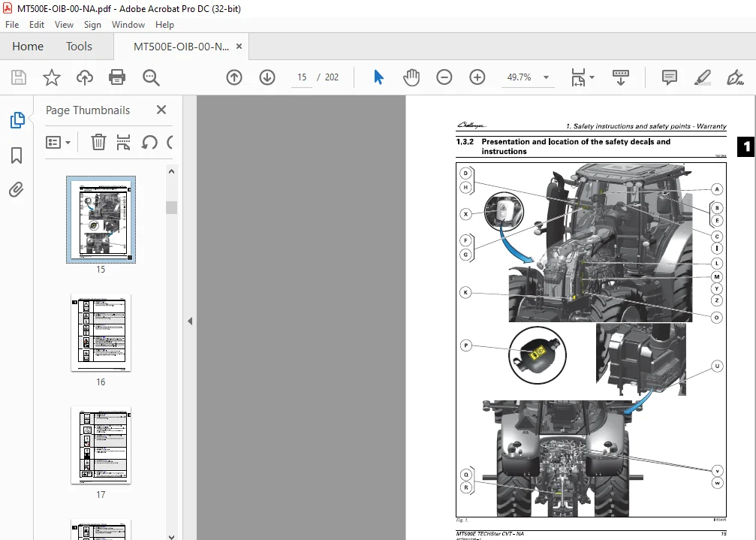The image size is (756, 540).
Task: Add a comment sticky note
Action: point(670,77)
